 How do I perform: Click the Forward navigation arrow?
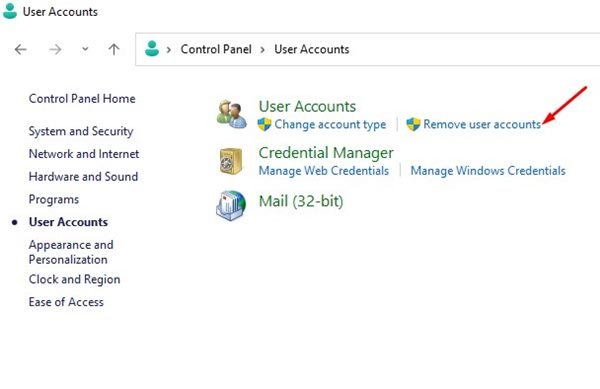click(55, 49)
